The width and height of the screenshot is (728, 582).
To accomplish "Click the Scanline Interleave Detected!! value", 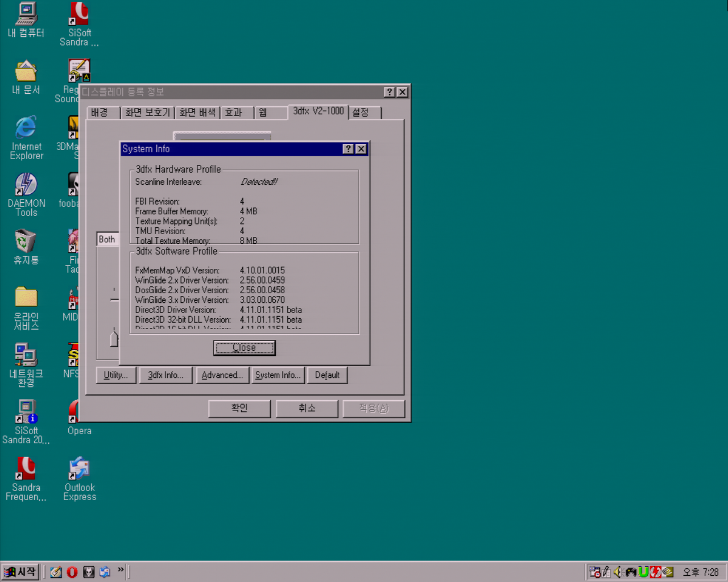I will click(x=259, y=182).
